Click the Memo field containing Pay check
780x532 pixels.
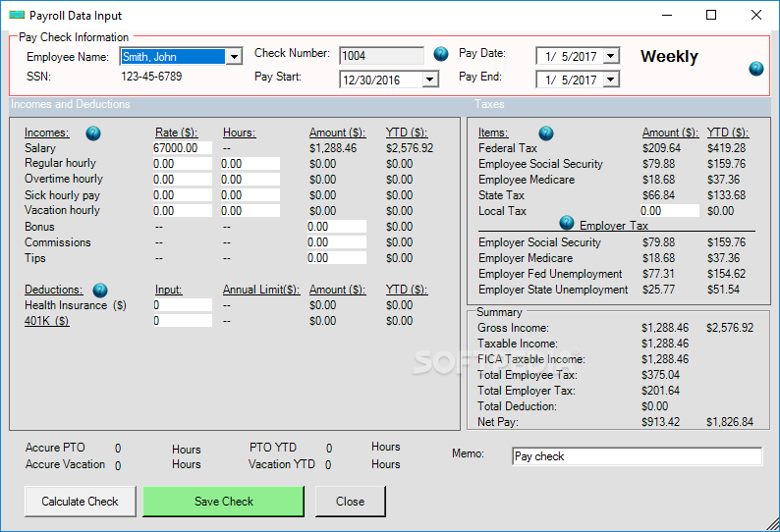tap(638, 456)
